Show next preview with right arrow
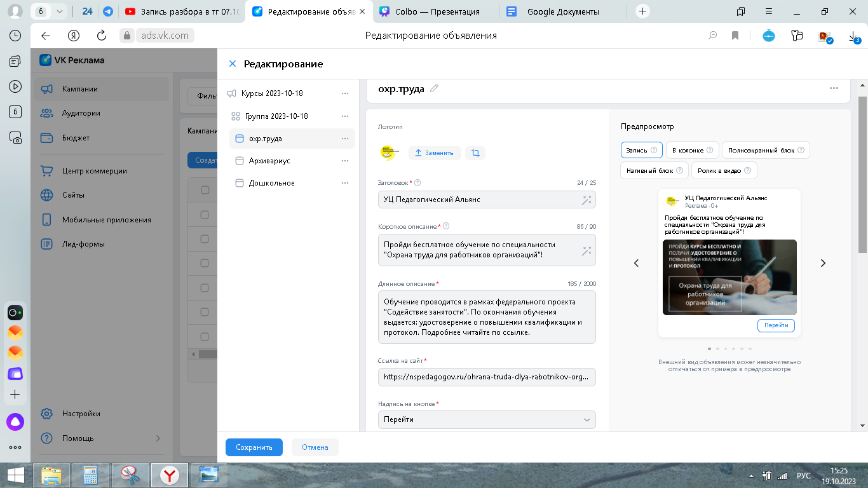Image resolution: width=868 pixels, height=488 pixels. (823, 263)
